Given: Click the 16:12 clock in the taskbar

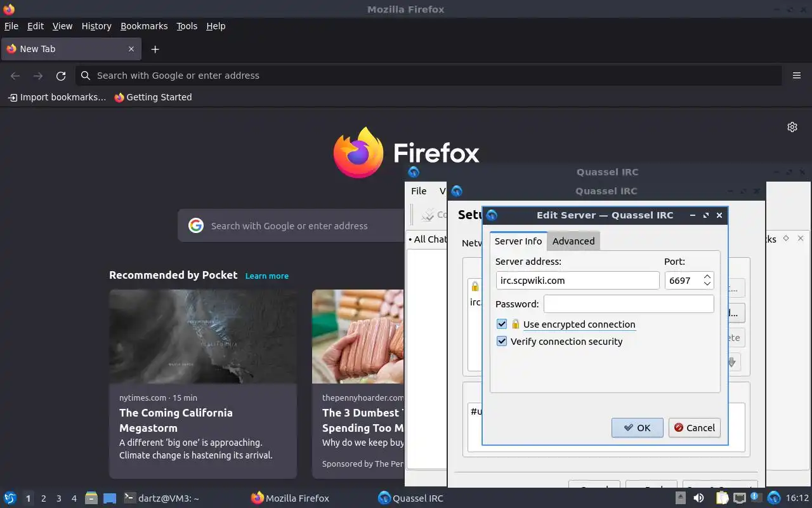Looking at the screenshot, I should click(797, 498).
